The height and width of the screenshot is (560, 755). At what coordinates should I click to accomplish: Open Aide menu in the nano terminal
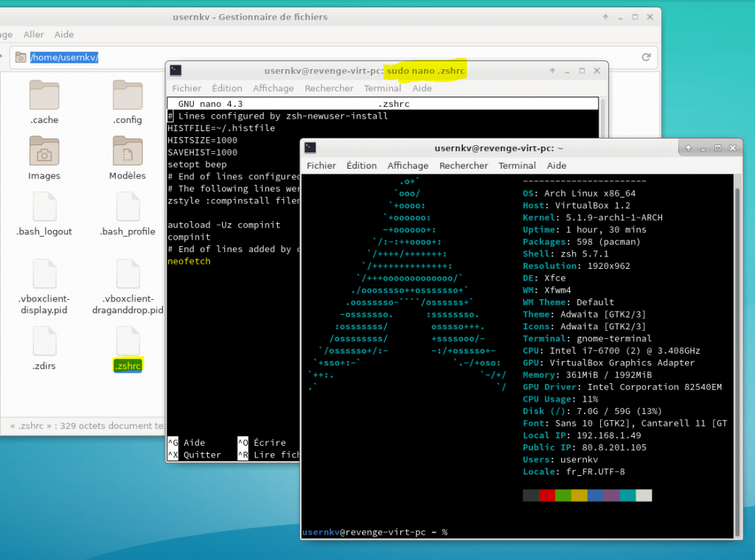click(x=422, y=88)
